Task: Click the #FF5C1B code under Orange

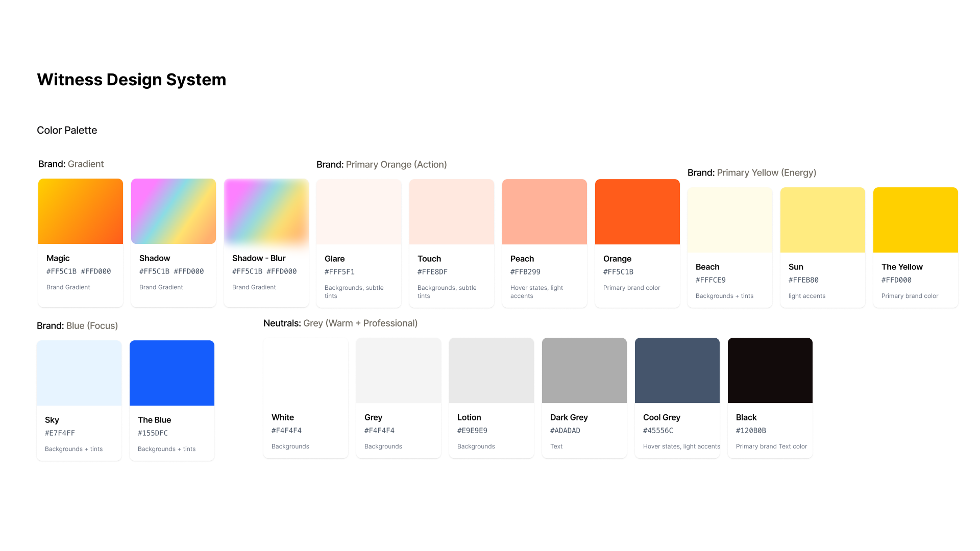Action: point(618,272)
